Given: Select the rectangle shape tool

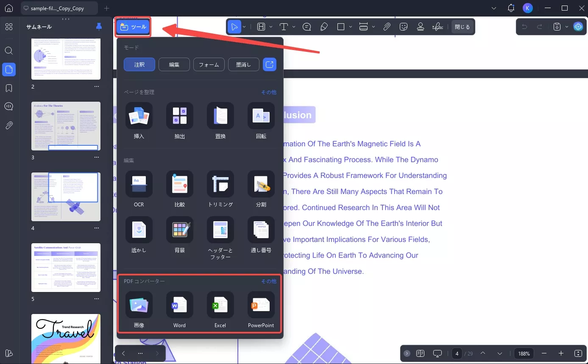Looking at the screenshot, I should 341,27.
